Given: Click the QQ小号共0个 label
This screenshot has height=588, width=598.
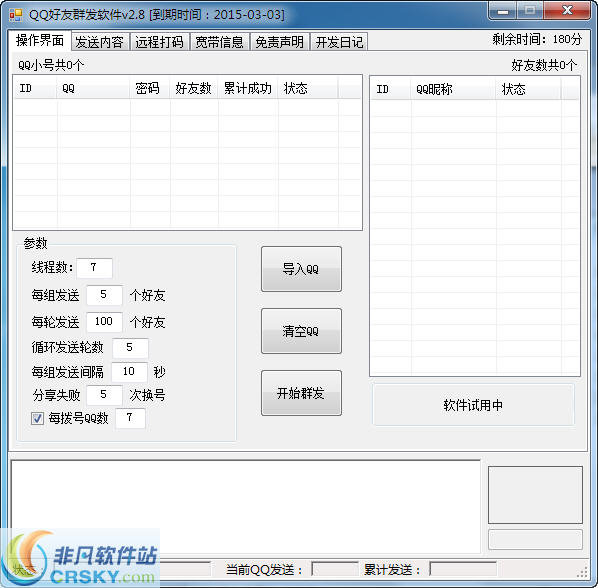Looking at the screenshot, I should coord(51,65).
